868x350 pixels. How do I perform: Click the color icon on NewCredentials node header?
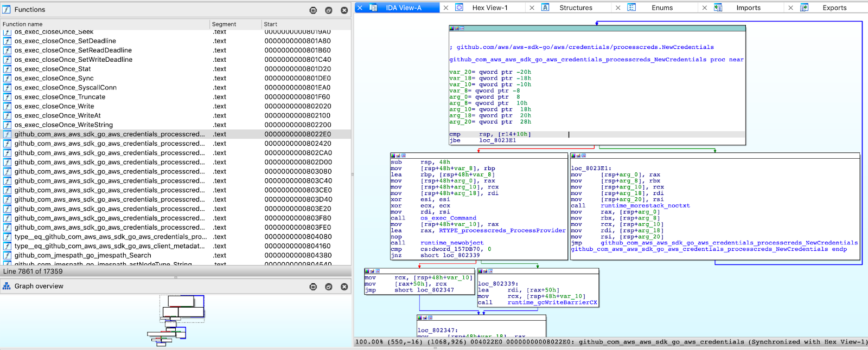(x=452, y=28)
